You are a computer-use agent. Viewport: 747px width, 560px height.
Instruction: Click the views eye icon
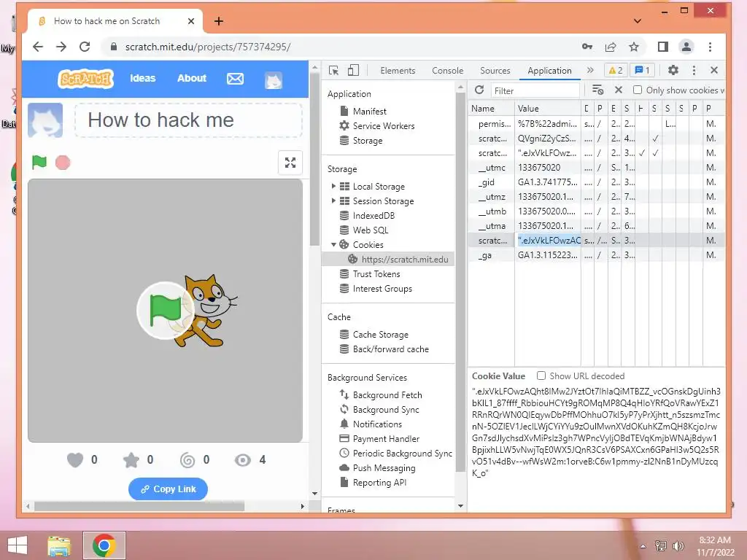click(243, 460)
